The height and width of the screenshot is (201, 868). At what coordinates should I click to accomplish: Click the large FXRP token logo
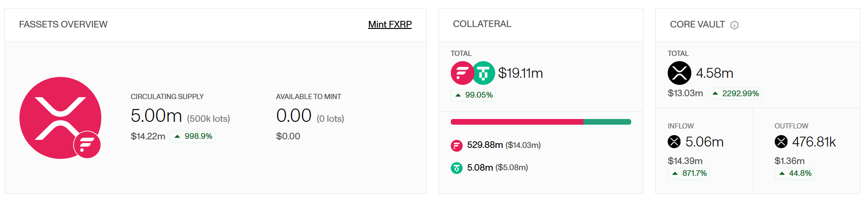coord(60,118)
